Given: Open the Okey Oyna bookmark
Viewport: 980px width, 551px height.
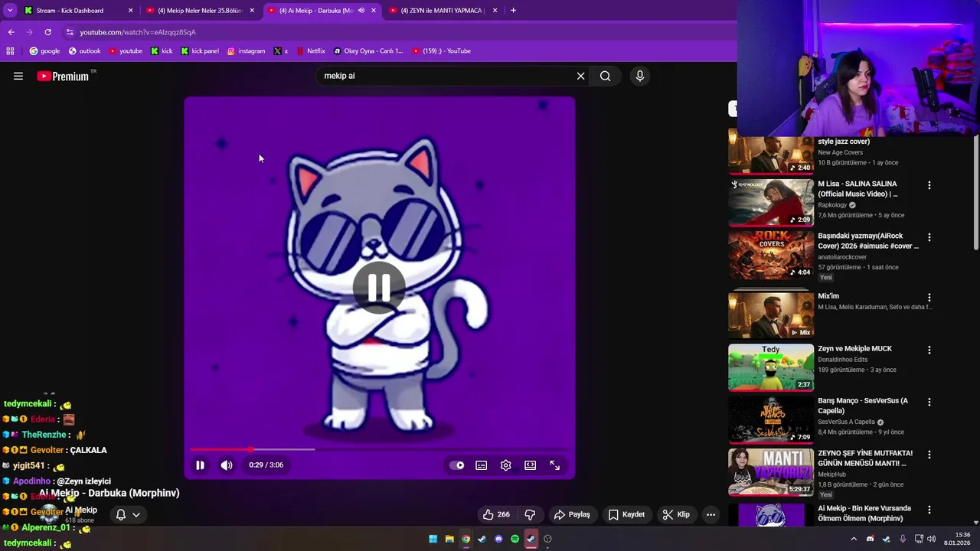Looking at the screenshot, I should [x=368, y=51].
